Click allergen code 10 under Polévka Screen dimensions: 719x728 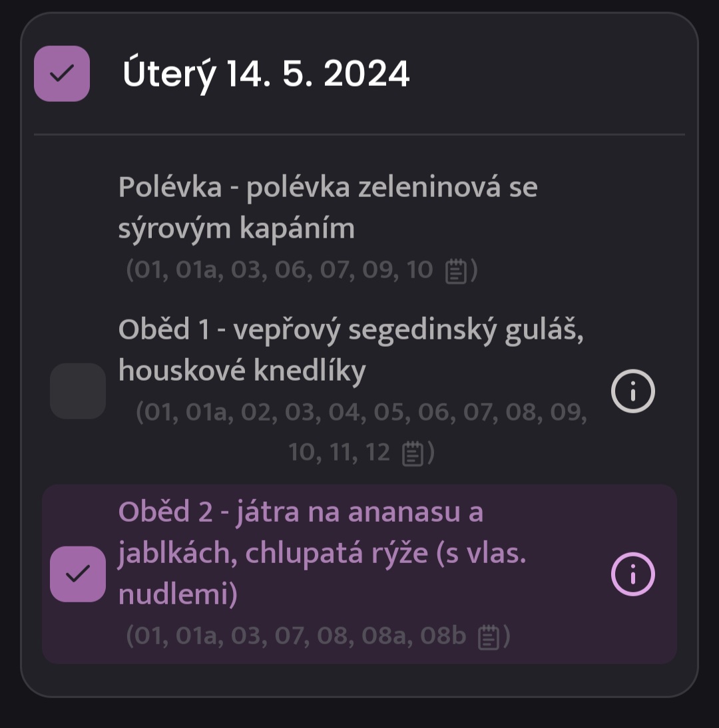[419, 270]
